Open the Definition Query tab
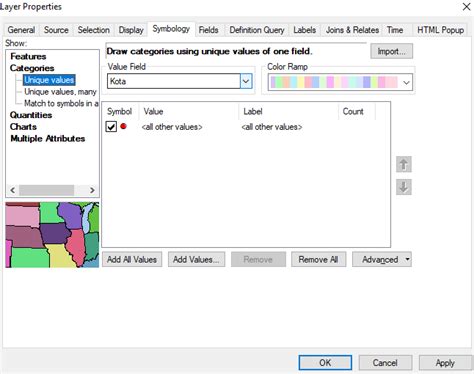Screen dimensions: 474x374 (x=257, y=30)
